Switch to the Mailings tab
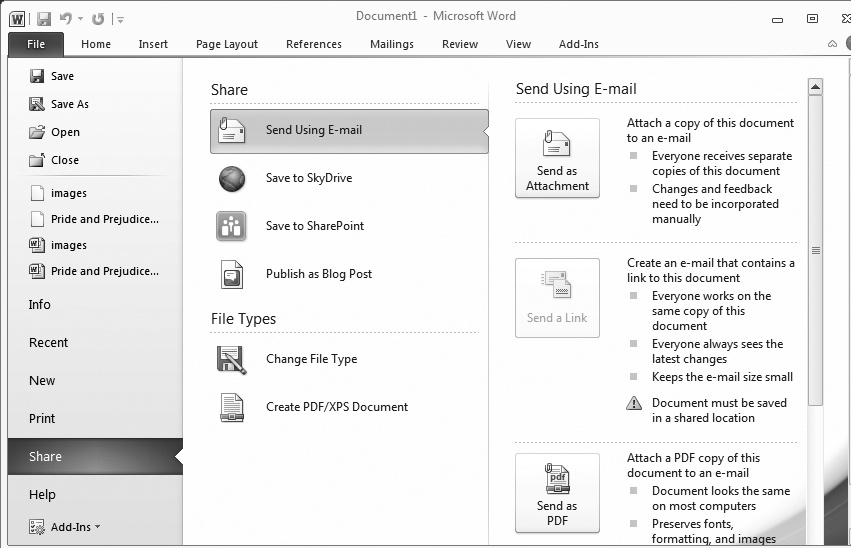The width and height of the screenshot is (851, 548). 392,44
